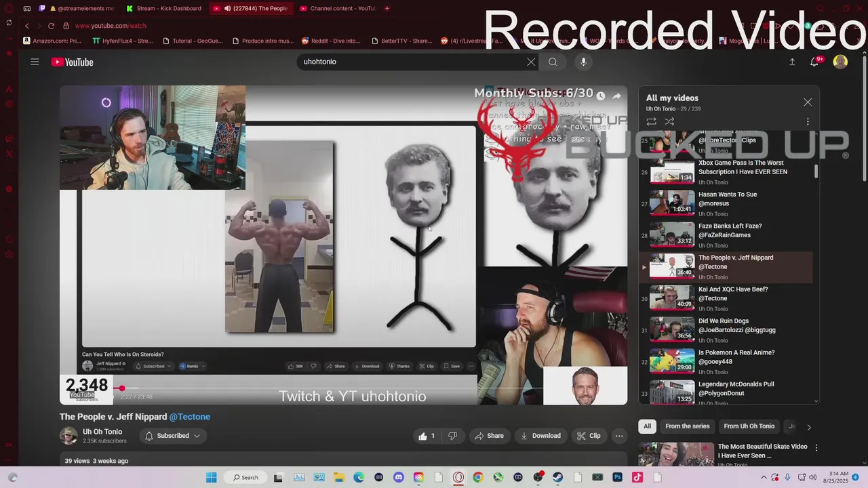
Task: Toggle playlist shuffle
Action: [x=669, y=121]
